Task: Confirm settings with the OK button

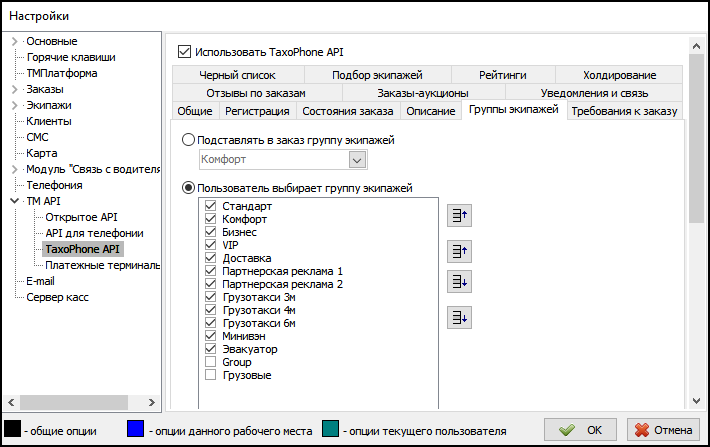Action: point(581,430)
